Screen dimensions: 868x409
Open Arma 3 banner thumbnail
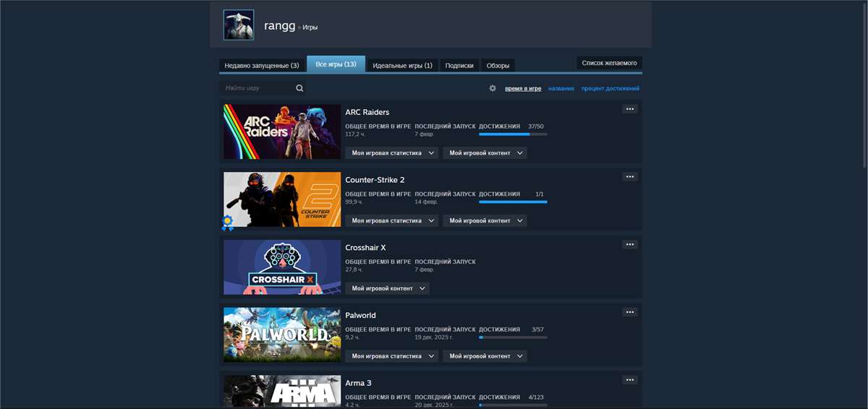point(282,391)
